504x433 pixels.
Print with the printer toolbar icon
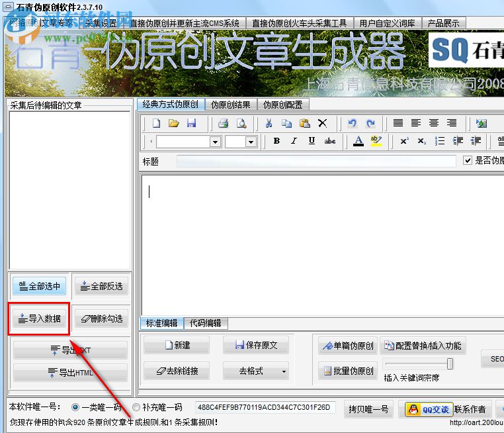point(224,123)
